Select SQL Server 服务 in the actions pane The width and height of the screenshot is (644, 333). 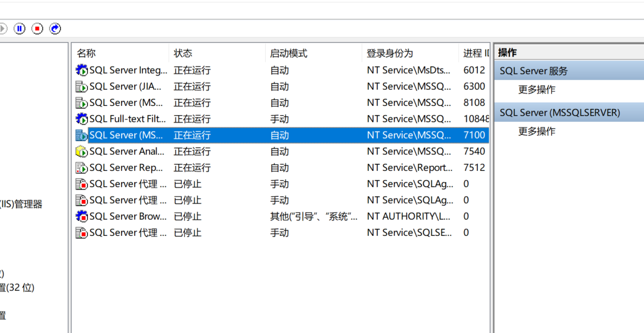pyautogui.click(x=569, y=71)
